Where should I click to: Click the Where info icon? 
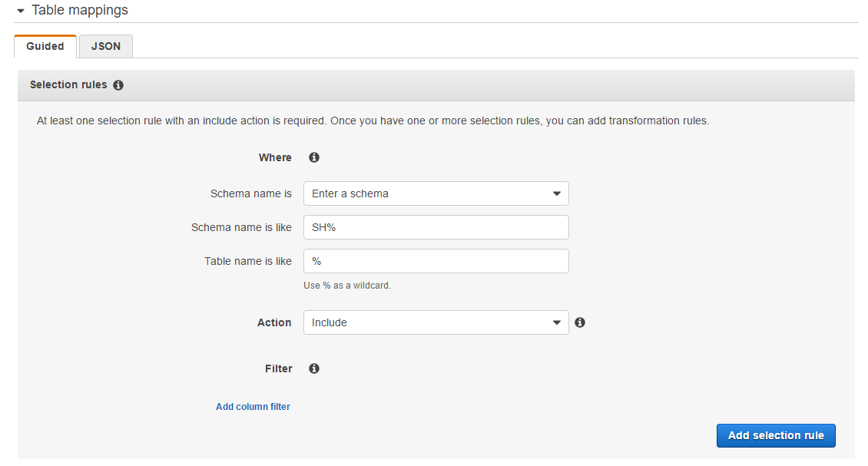click(x=313, y=157)
